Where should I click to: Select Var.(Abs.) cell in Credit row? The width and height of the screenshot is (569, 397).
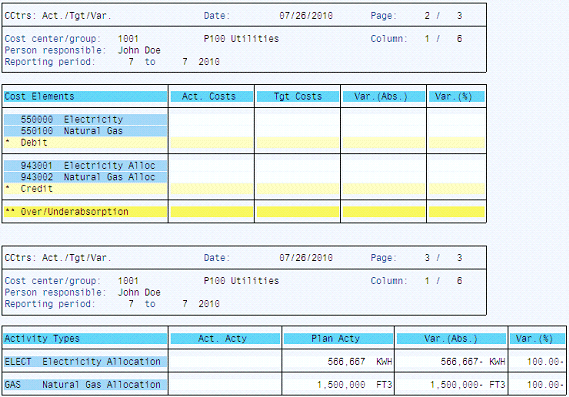(x=384, y=189)
